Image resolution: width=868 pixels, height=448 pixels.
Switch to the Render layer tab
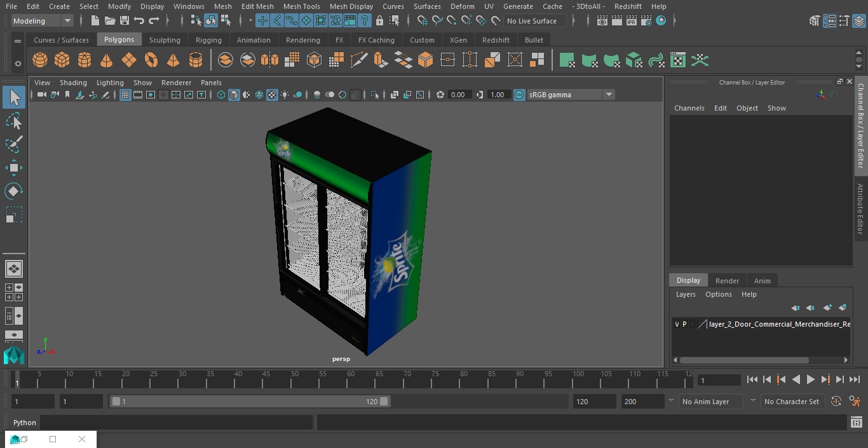click(727, 281)
